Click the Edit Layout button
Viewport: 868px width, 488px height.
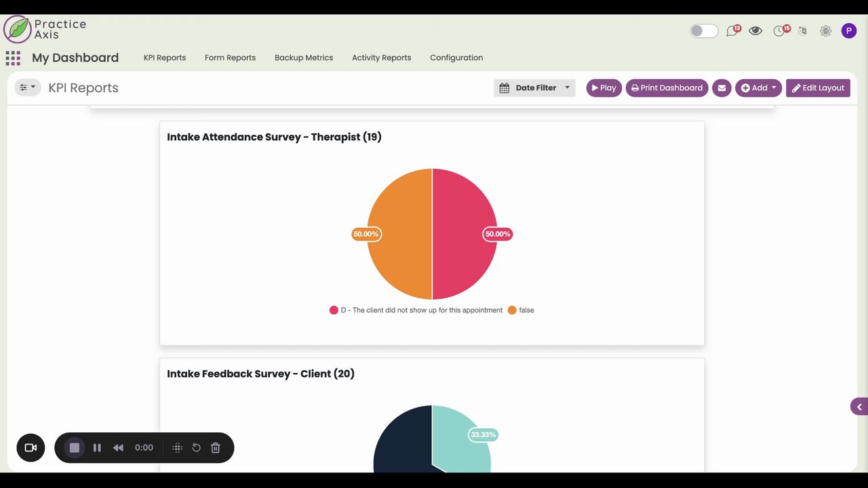818,87
